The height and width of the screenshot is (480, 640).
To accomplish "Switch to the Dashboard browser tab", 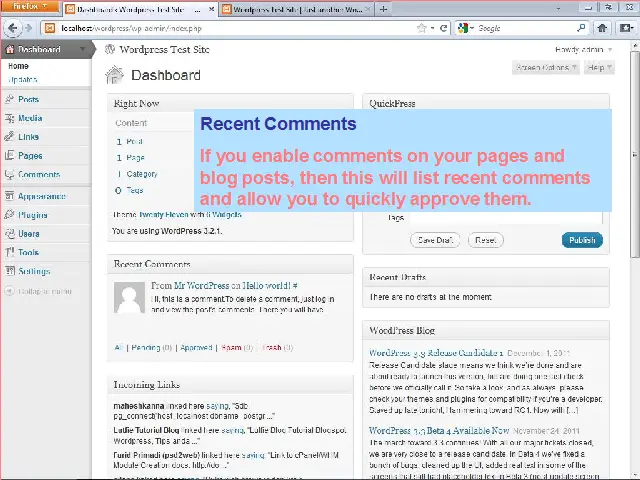I will pos(140,9).
